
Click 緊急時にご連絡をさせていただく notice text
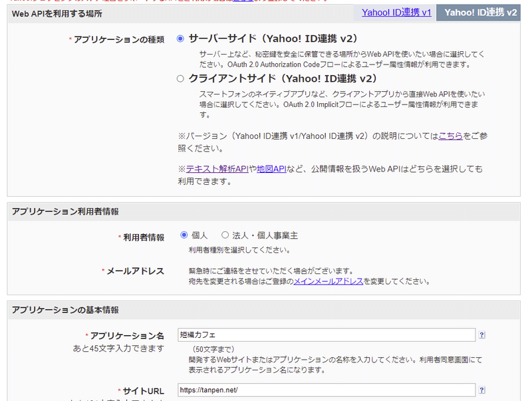[271, 271]
